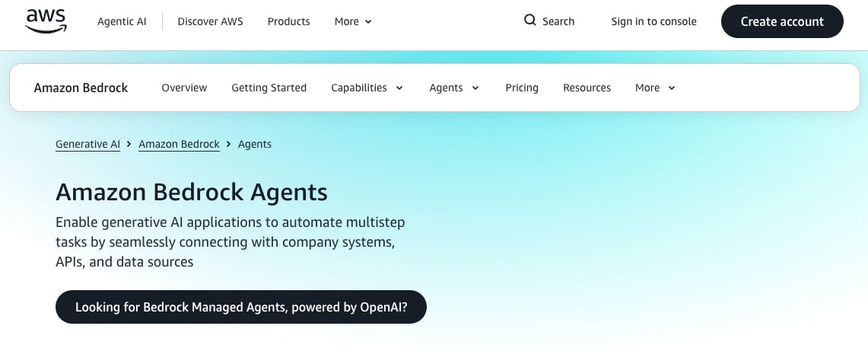Expand the Bedrock nav More chevron
The image size is (868, 361).
pyautogui.click(x=672, y=88)
